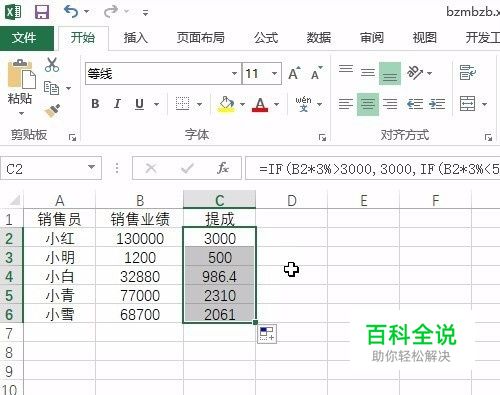This screenshot has height=395, width=500.
Task: Expand the 粘贴 paste options arrow
Action: [x=21, y=113]
